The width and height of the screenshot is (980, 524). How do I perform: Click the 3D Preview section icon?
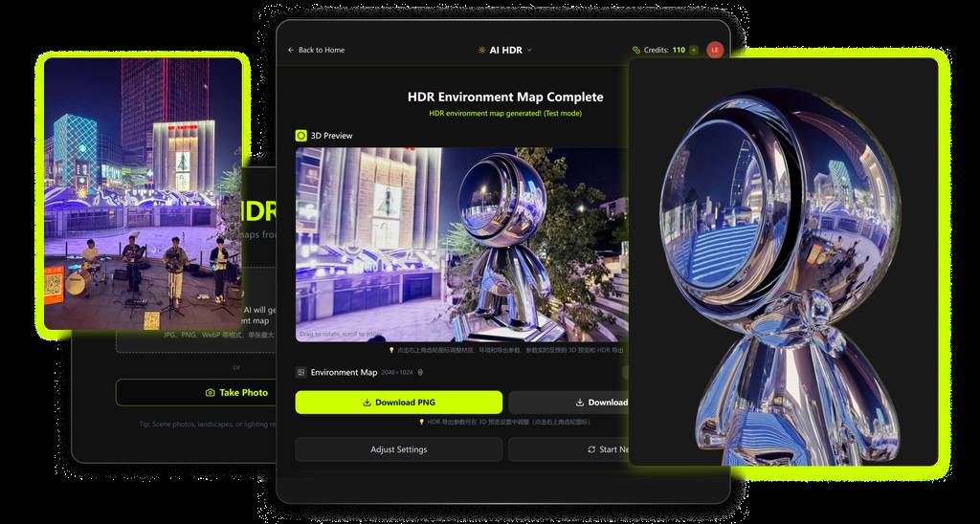tap(301, 136)
